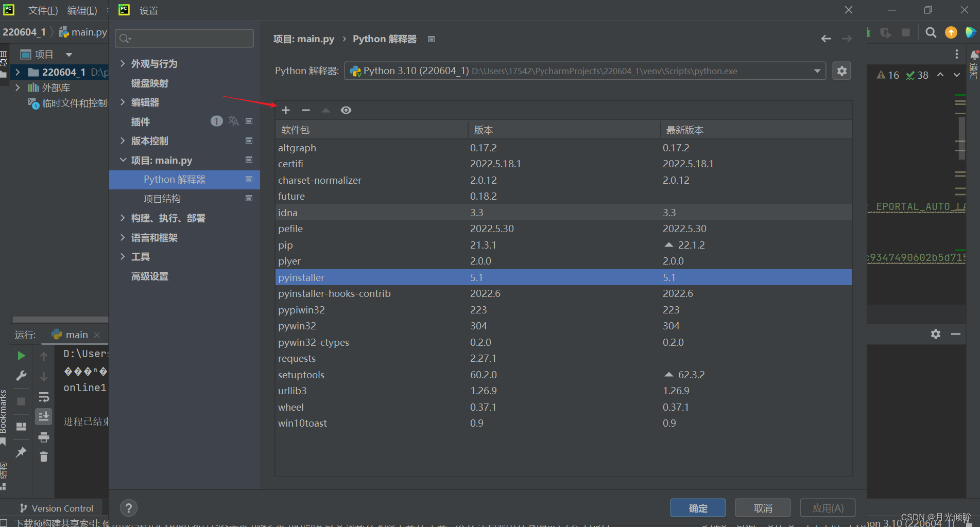
Task: Click the orange update arrow icon
Action: [951, 32]
